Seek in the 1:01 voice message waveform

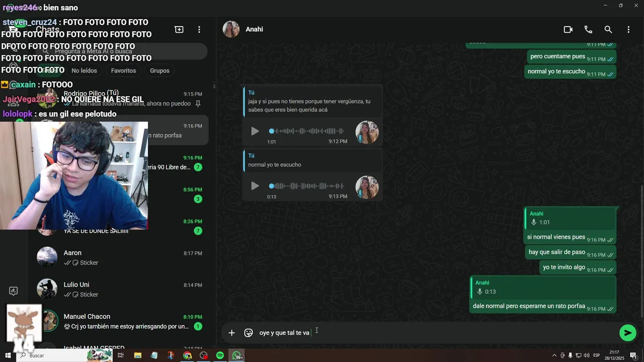[306, 131]
